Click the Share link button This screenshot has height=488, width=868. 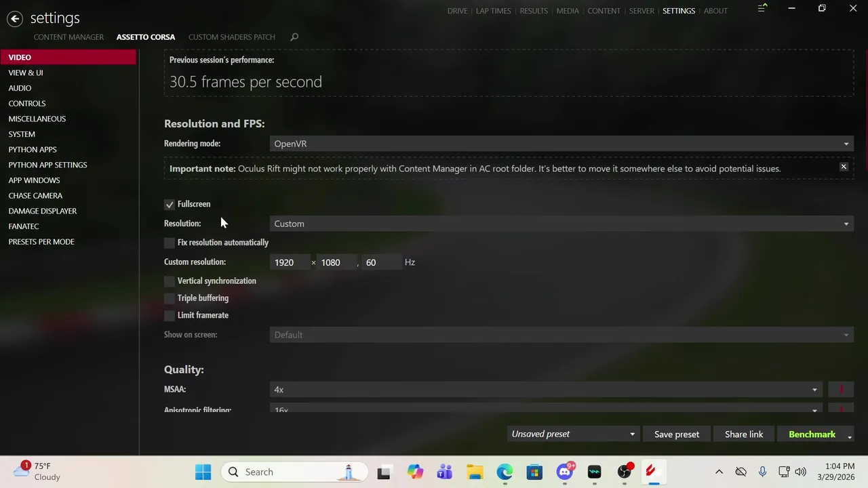(x=744, y=434)
